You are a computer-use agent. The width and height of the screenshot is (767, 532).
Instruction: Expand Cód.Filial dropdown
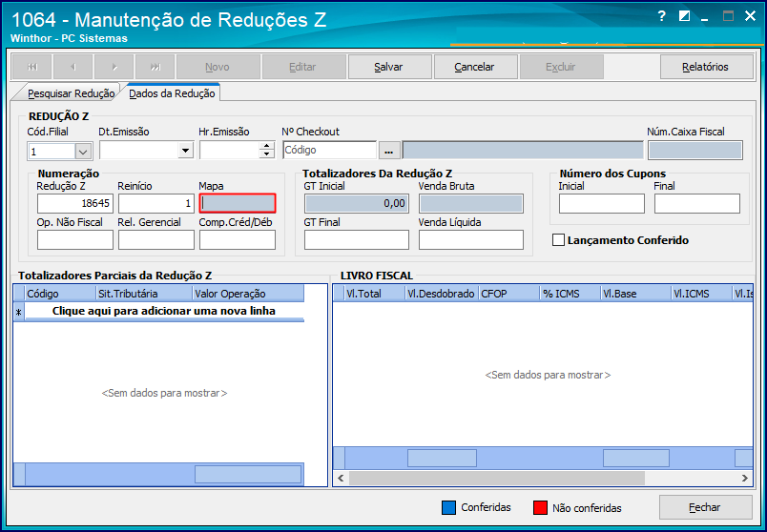tap(83, 152)
